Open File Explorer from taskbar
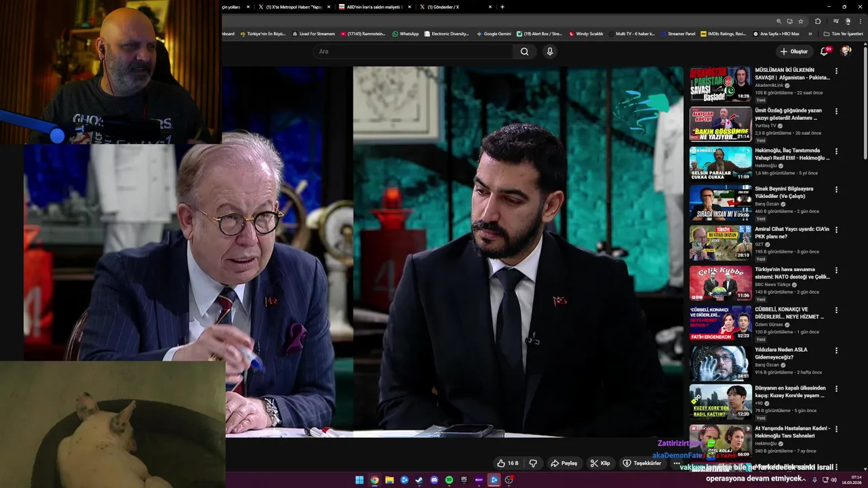This screenshot has height=488, width=868. (x=389, y=480)
